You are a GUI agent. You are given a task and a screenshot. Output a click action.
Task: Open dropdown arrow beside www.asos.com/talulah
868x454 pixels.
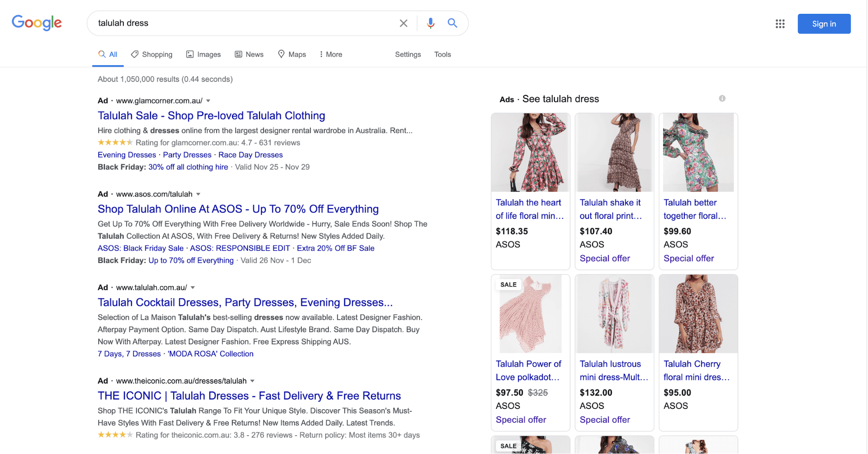198,194
